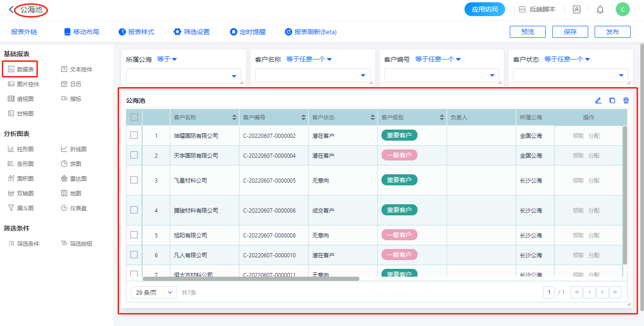Viewport: 644px width, 326px height.
Task: Click the 应用访问 button
Action: point(484,9)
